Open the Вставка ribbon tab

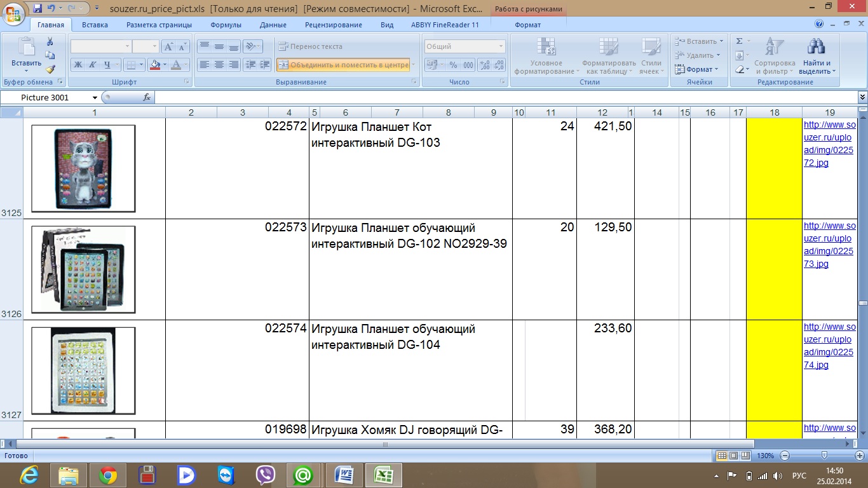[95, 25]
